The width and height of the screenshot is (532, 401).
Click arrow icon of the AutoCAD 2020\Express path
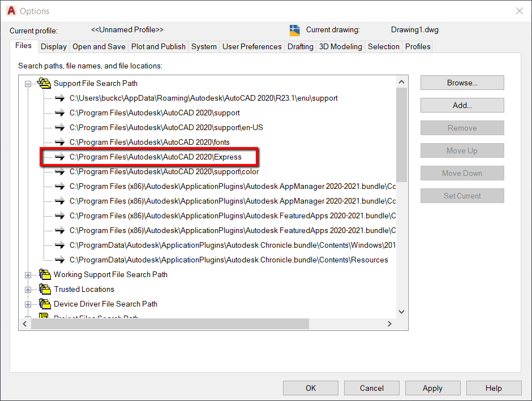(60, 157)
